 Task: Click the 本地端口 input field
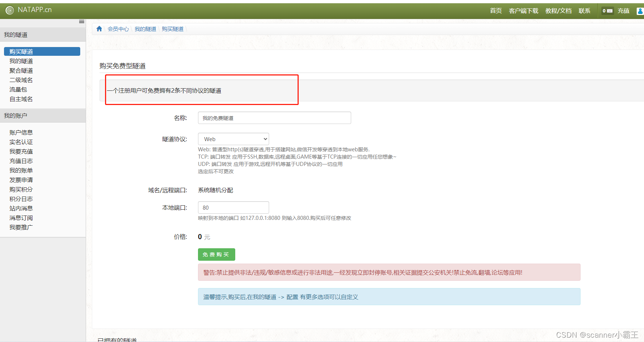coord(233,207)
